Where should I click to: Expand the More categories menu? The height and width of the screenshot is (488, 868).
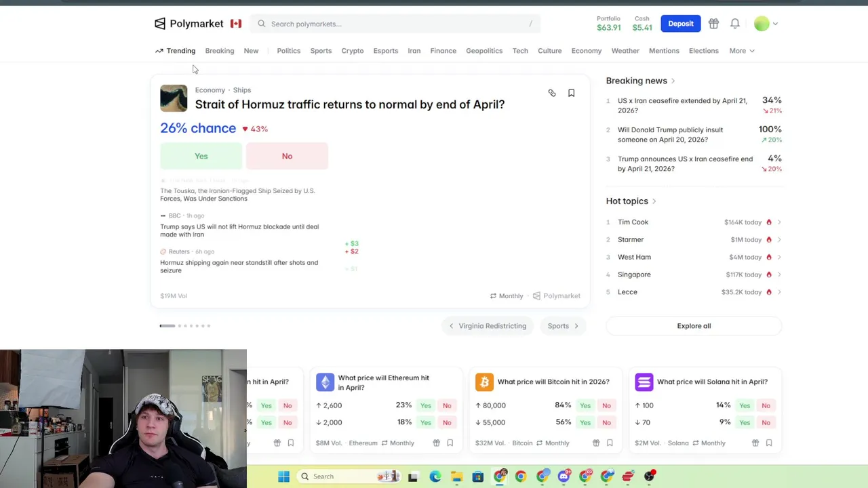pos(742,51)
